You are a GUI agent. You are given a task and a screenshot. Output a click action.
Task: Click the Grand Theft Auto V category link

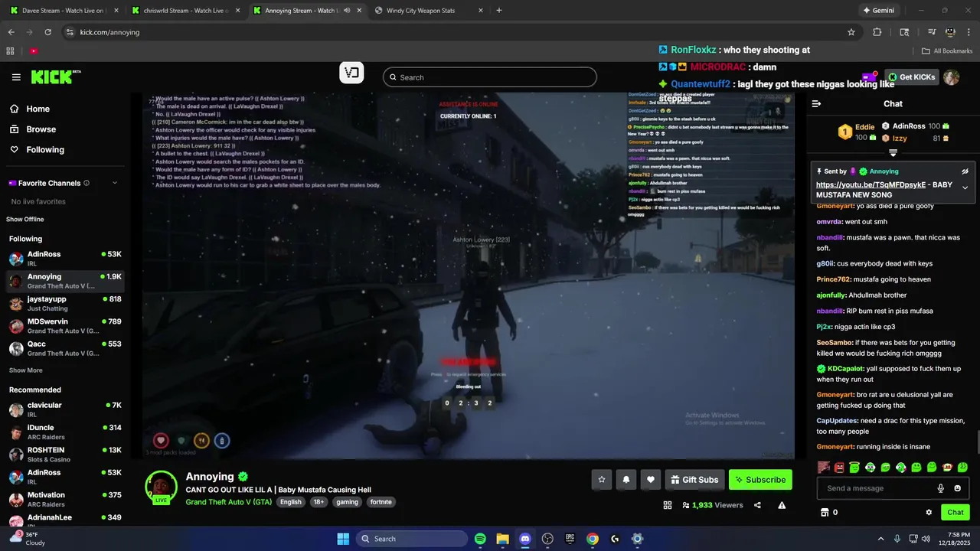point(228,502)
